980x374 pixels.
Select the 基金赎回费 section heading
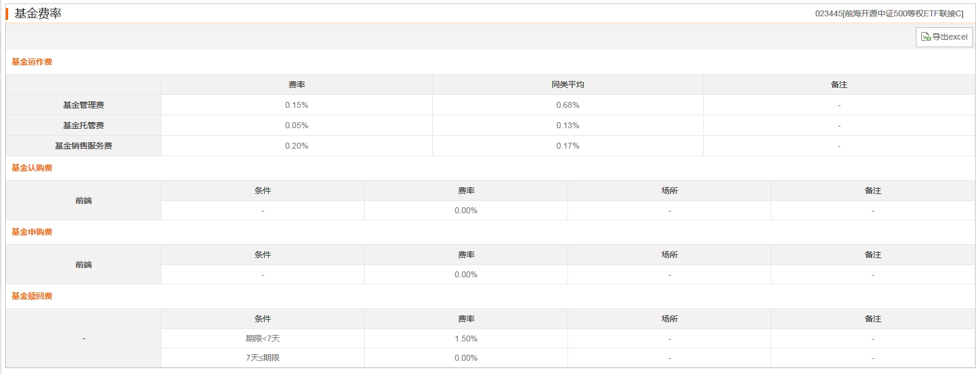click(x=32, y=296)
